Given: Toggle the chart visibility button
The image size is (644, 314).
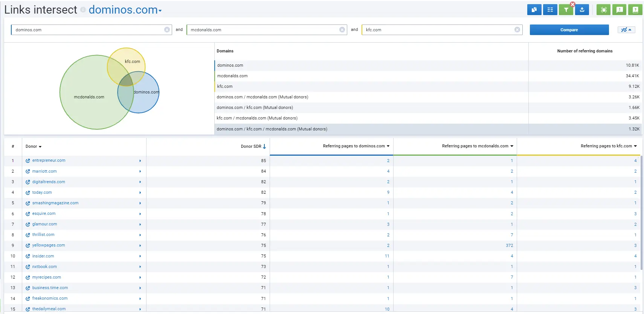Looking at the screenshot, I should tap(626, 30).
